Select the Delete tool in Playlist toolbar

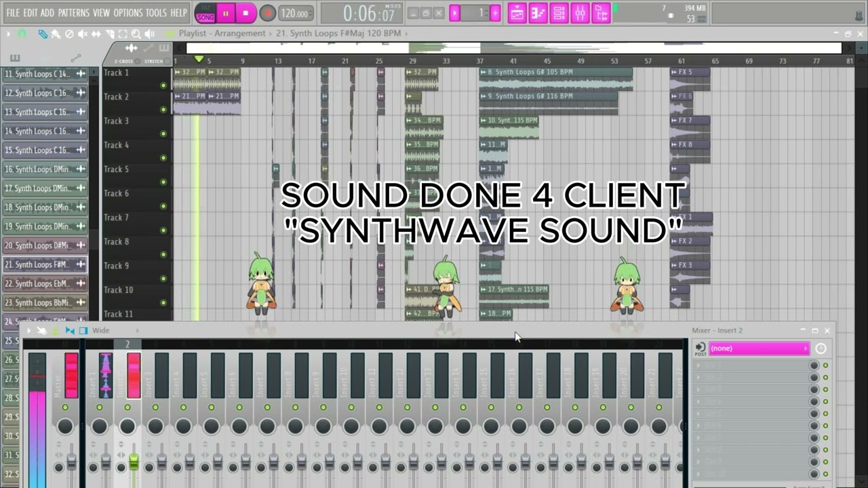(x=69, y=34)
